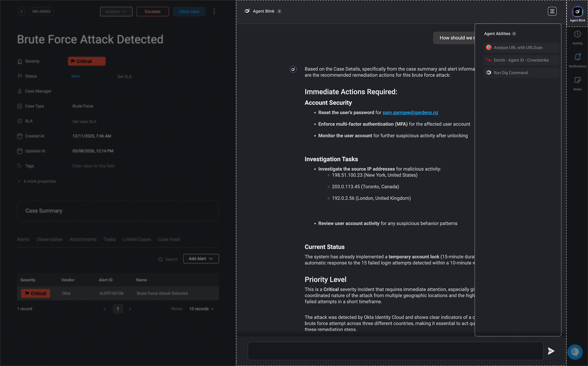
Task: Click the Vendor column header
Action: point(68,280)
